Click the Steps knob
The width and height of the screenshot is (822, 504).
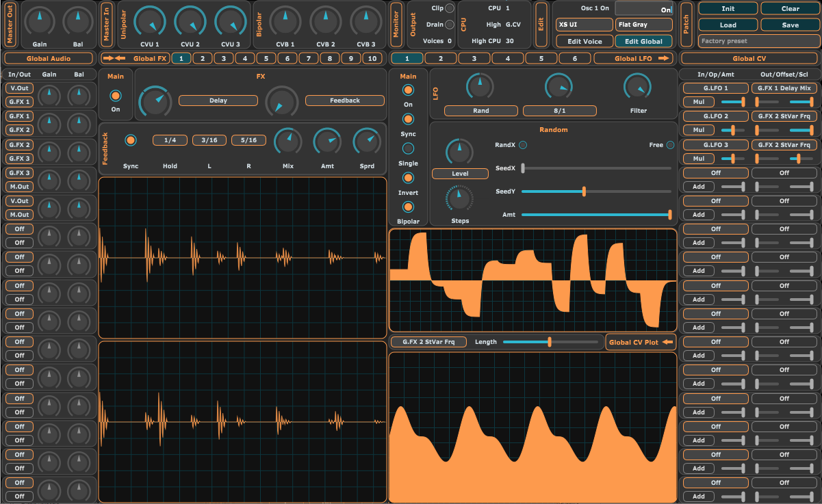coord(460,199)
